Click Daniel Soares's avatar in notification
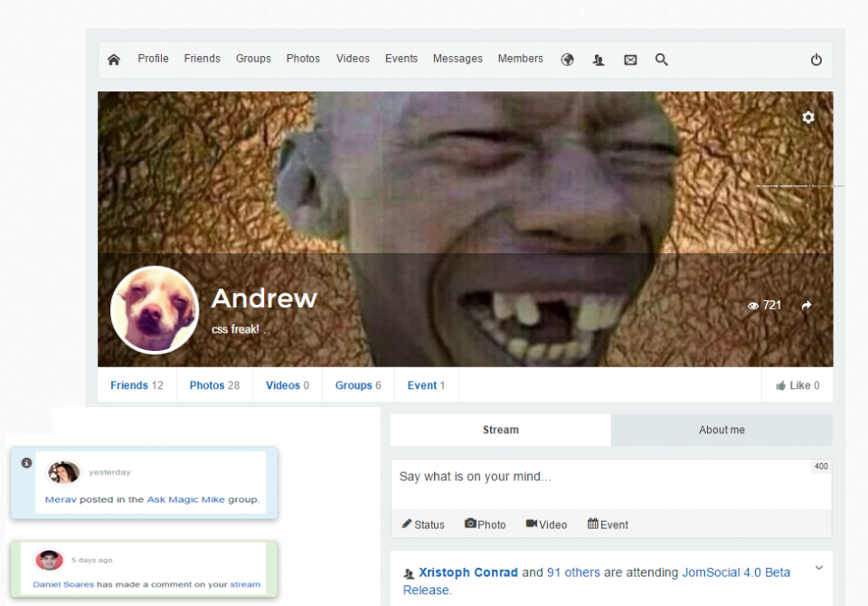This screenshot has height=606, width=868. pyautogui.click(x=49, y=560)
